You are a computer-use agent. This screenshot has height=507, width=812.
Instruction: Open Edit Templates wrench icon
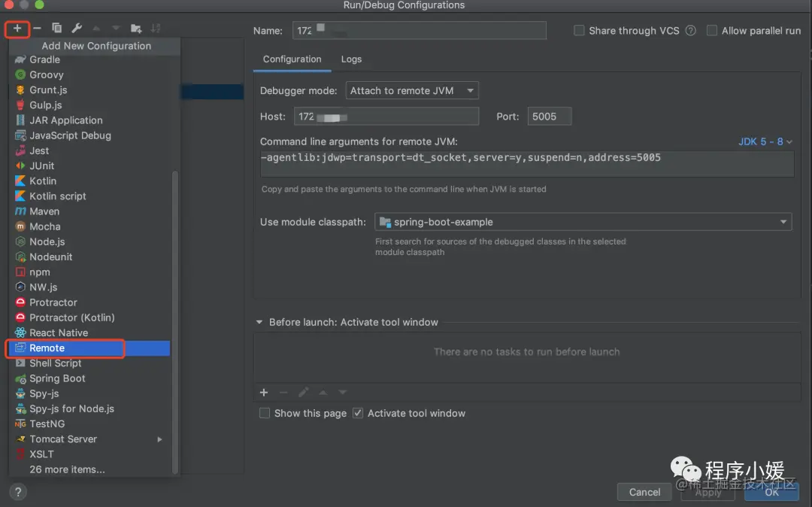coord(77,29)
